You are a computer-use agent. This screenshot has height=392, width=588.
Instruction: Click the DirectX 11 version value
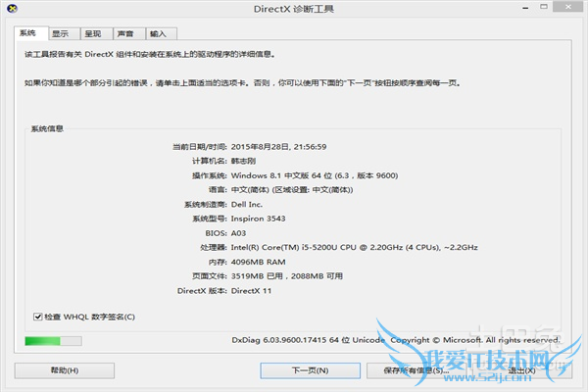tap(251, 291)
